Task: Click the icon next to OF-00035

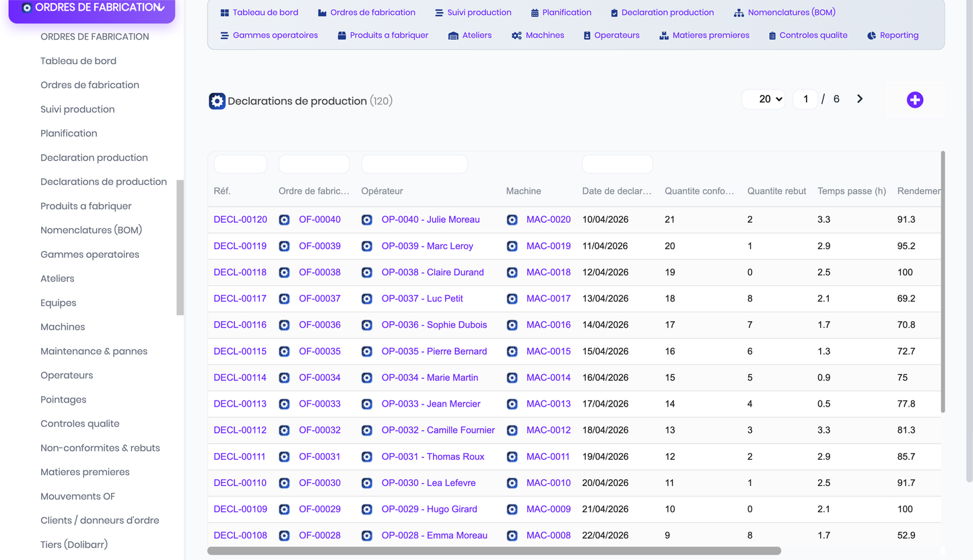Action: 284,351
